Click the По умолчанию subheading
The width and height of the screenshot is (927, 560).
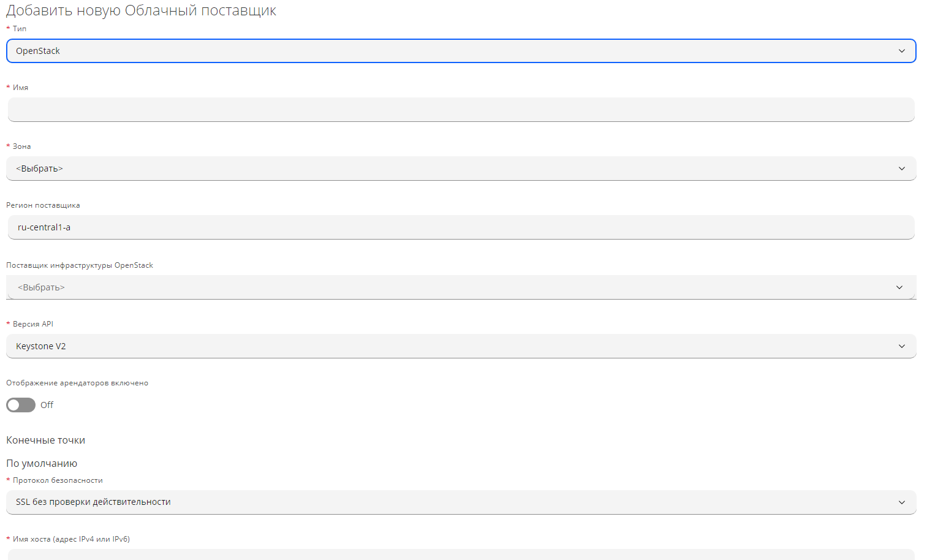(42, 464)
